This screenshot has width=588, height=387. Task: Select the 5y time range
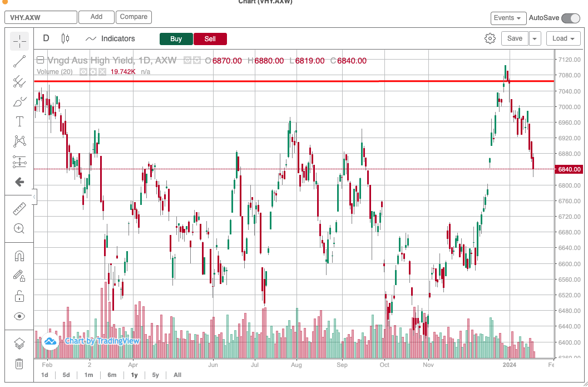(156, 375)
